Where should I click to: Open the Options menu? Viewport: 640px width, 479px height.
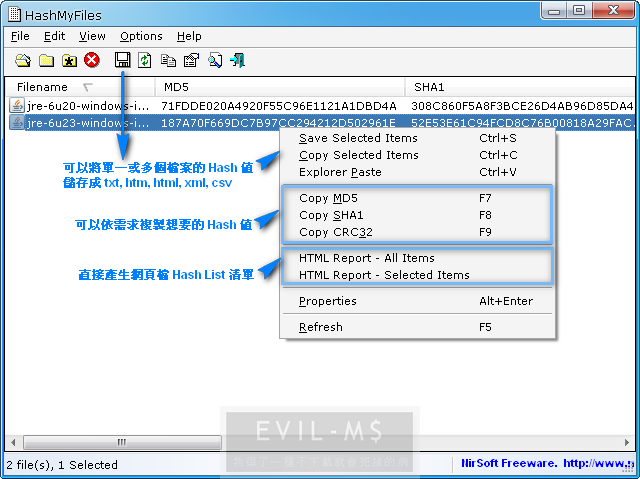[x=141, y=36]
